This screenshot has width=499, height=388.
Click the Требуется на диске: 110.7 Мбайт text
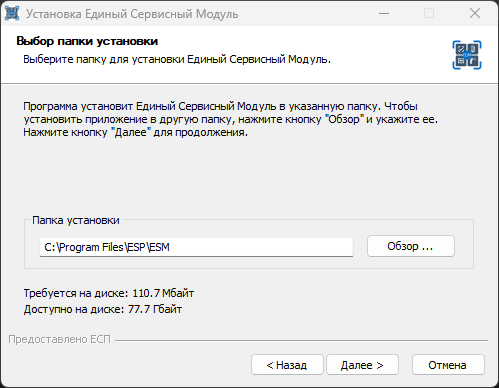109,293
